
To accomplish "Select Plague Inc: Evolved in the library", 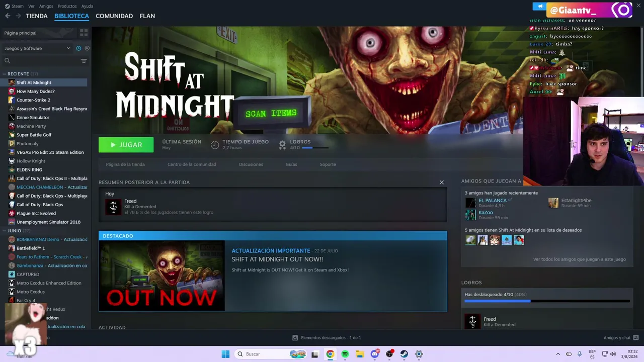I will click(x=36, y=213).
